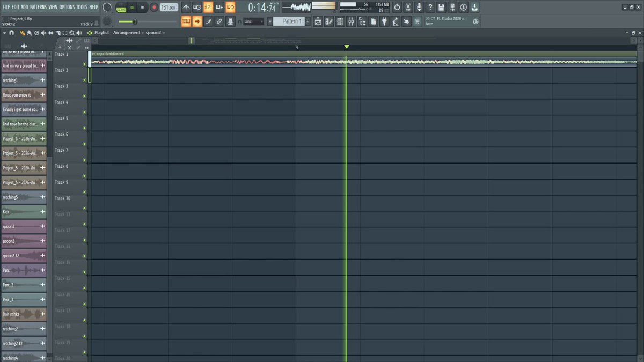Screen dimensions: 644x362
Task: Expand the spoon2 clip dropdown in playlist title
Action: coord(164,33)
